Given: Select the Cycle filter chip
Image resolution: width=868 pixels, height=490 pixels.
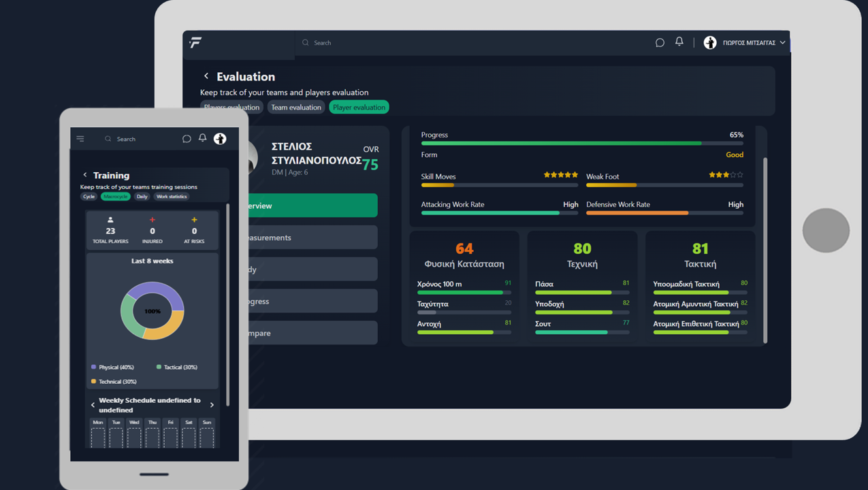Looking at the screenshot, I should 89,197.
